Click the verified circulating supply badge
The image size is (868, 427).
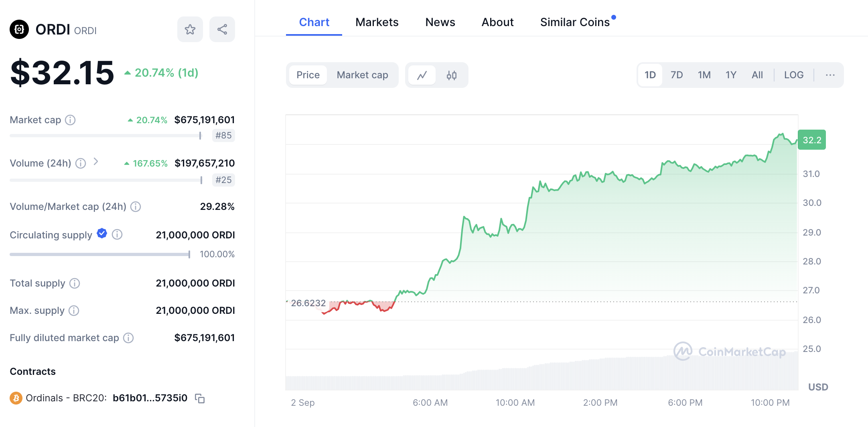pos(102,234)
